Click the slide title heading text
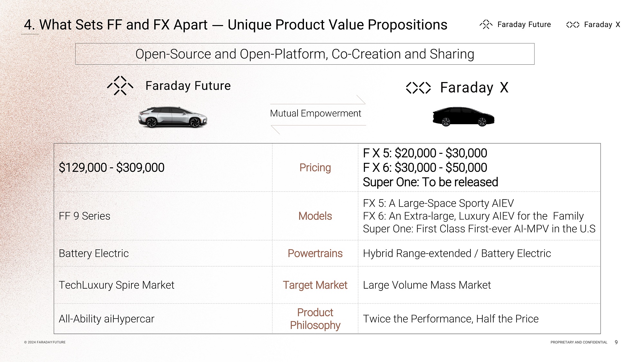This screenshot has width=644, height=362. pyautogui.click(x=235, y=25)
